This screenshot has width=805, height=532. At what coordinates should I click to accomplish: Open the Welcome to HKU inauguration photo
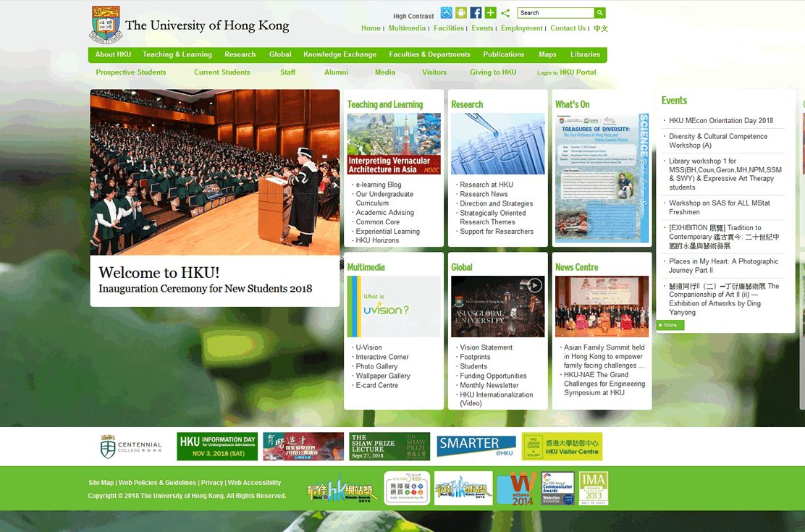214,172
